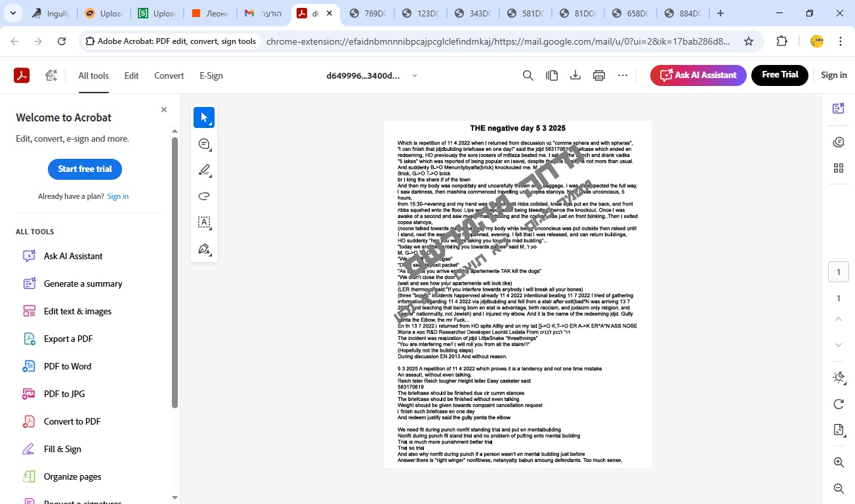
Task: Close the Welcome to Acrobat panel
Action: click(164, 110)
